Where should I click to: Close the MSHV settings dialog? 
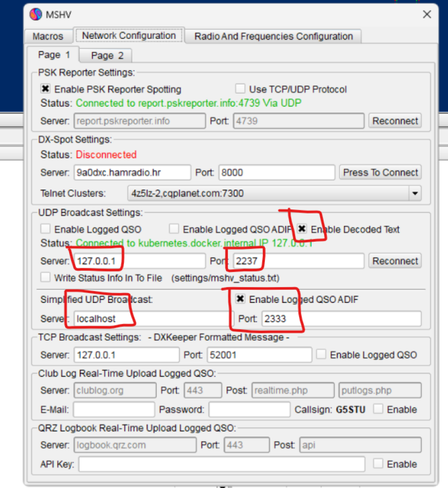pos(427,14)
